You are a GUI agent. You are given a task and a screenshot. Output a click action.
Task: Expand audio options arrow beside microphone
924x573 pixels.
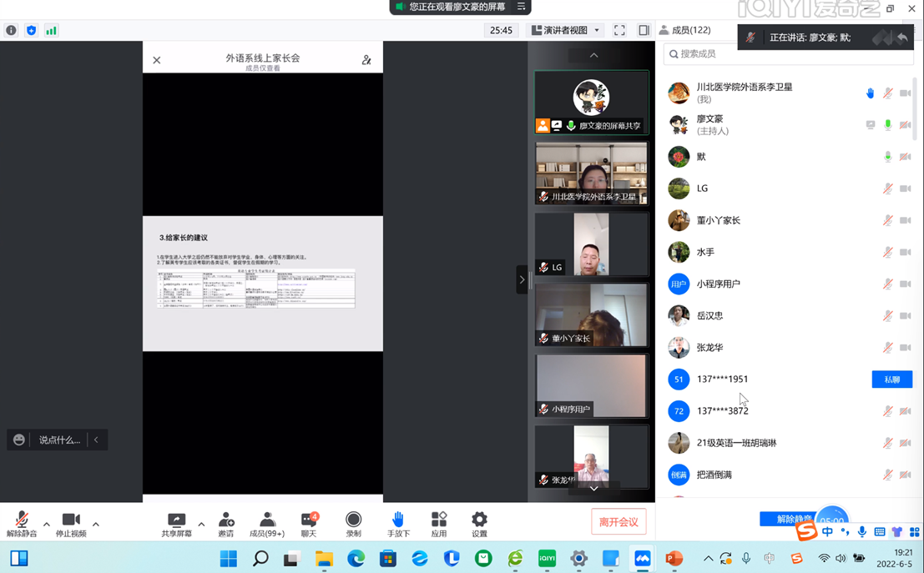(47, 525)
